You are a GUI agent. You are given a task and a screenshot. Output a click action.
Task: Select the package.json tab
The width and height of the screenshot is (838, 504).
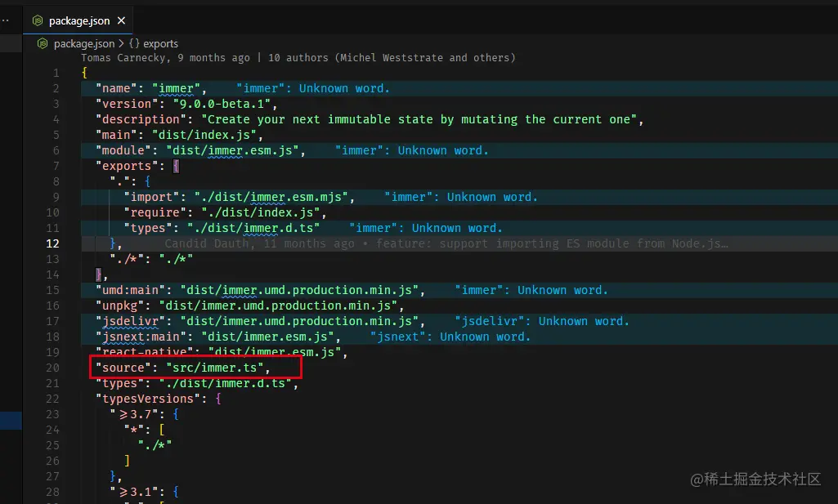(78, 20)
